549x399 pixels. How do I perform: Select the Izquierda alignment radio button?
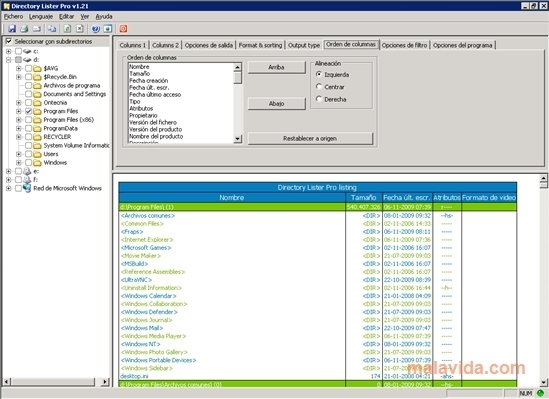pyautogui.click(x=319, y=74)
